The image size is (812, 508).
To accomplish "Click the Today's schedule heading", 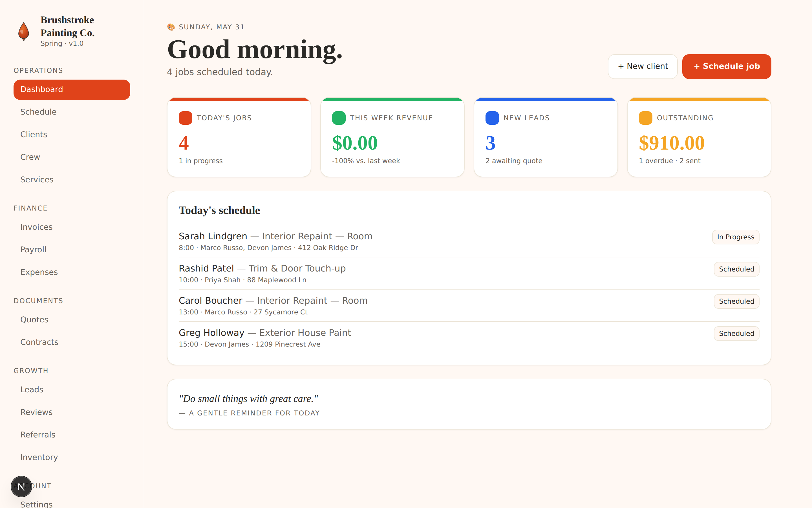I will click(x=219, y=210).
